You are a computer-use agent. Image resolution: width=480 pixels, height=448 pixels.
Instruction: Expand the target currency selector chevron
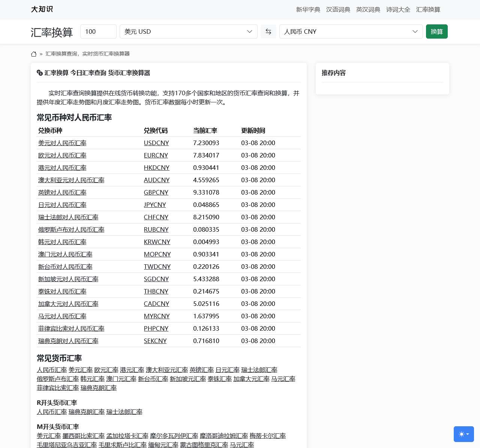tap(415, 31)
